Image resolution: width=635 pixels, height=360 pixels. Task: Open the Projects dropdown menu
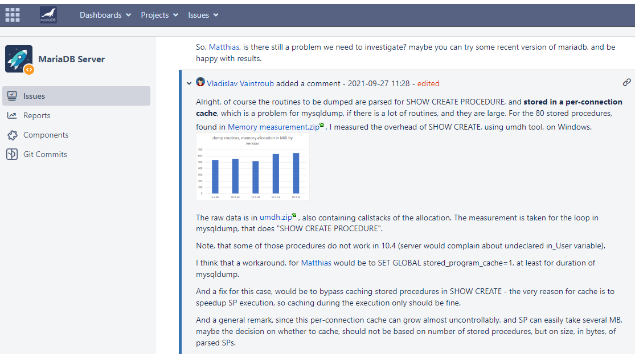pos(160,15)
